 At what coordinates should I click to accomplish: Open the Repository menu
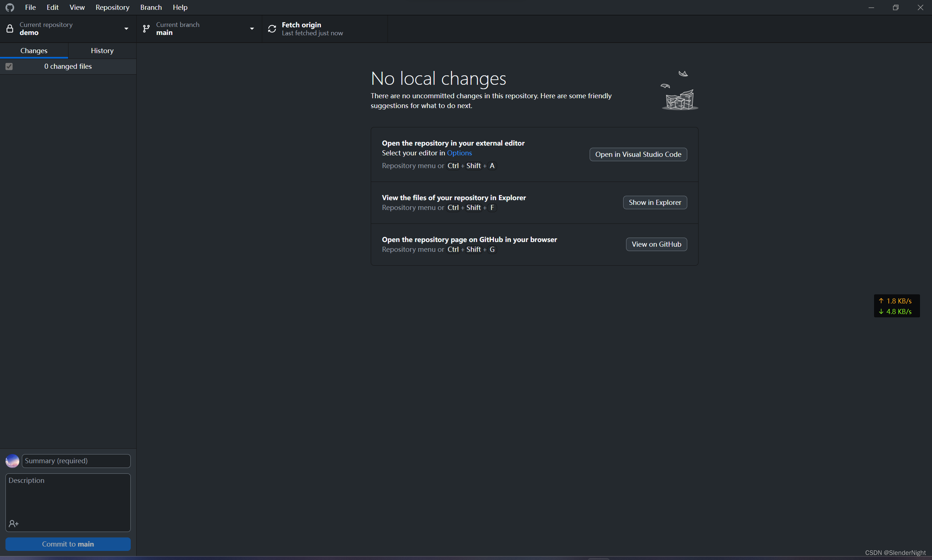[112, 8]
